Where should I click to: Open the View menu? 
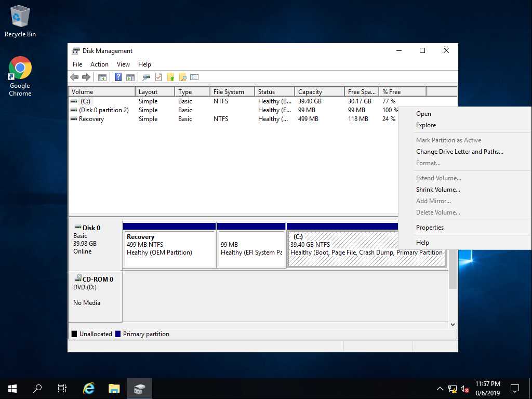click(x=123, y=64)
